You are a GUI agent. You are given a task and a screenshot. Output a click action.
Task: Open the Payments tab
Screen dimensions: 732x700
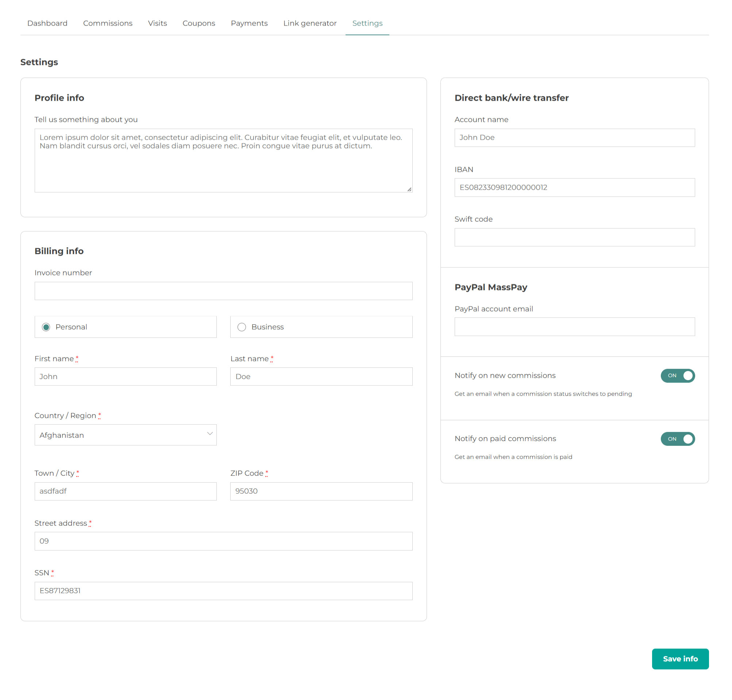click(249, 23)
